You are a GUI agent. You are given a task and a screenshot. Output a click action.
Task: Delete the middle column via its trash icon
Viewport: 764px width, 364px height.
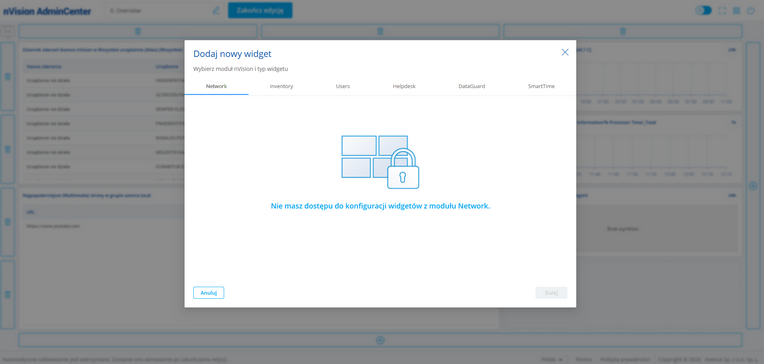[380, 31]
